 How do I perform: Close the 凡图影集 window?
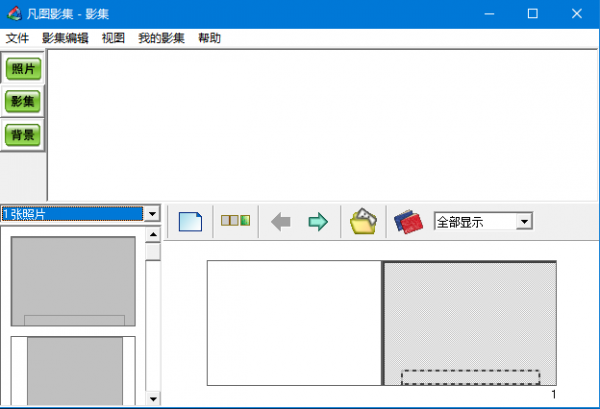tap(577, 14)
